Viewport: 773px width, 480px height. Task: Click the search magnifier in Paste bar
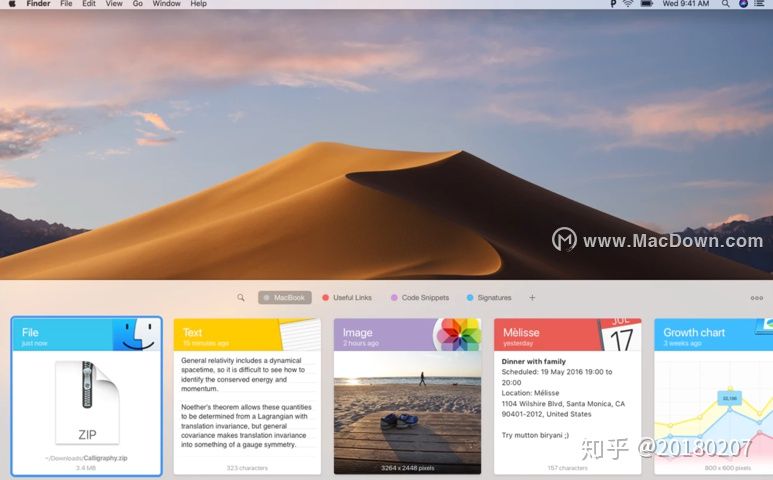[x=241, y=298]
